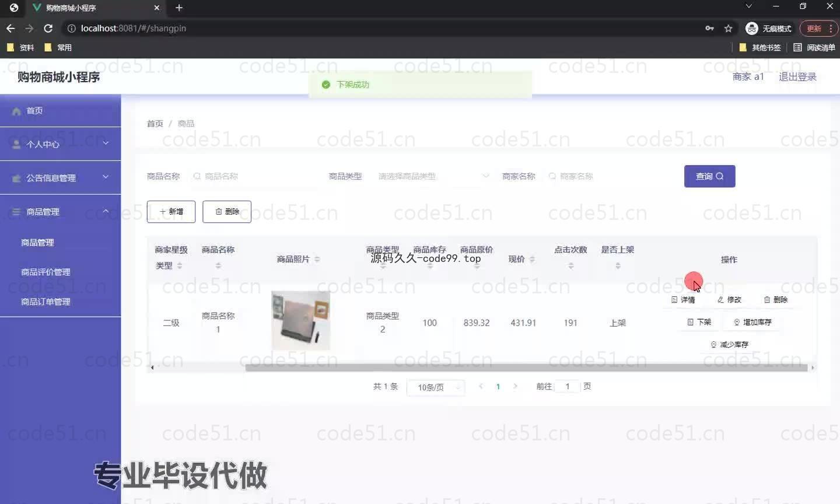
Task: Select page 1 in pagination
Action: pos(498,386)
